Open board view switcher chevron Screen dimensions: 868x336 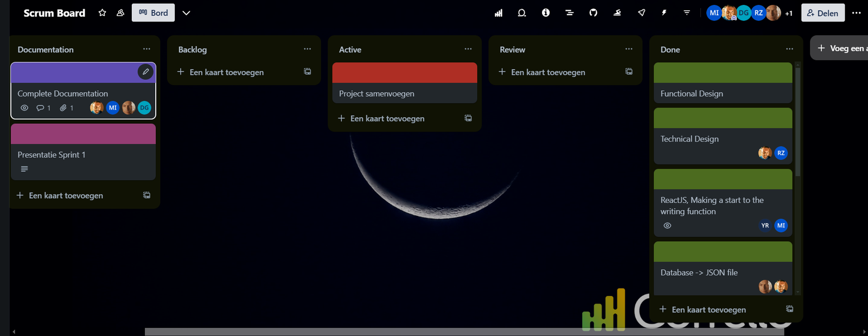(186, 13)
